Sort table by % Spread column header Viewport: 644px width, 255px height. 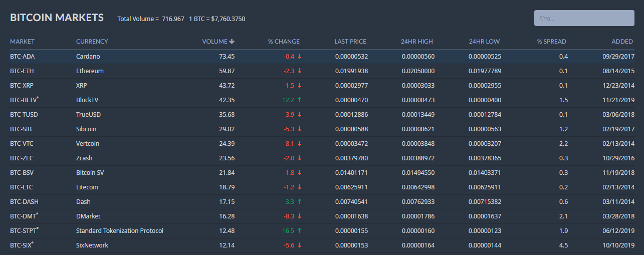(552, 42)
